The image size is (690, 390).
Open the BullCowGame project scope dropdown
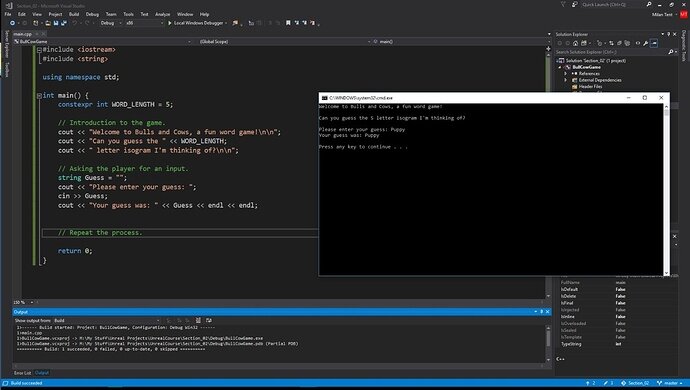tap(103, 41)
